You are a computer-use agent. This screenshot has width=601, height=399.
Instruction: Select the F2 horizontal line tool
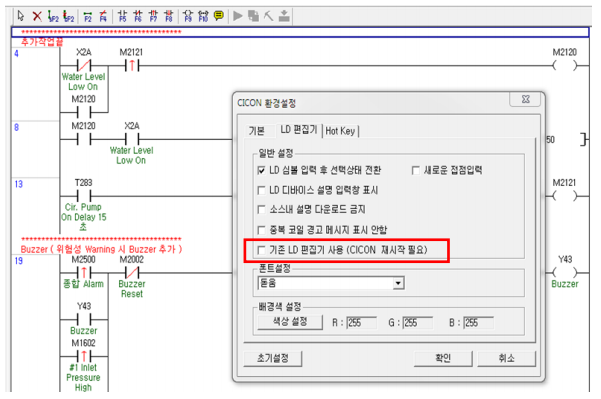pyautogui.click(x=88, y=16)
